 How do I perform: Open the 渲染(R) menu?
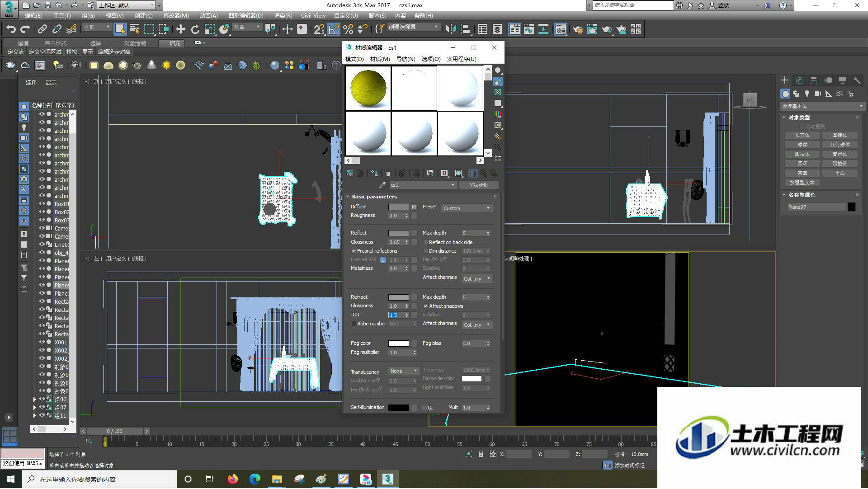(283, 16)
